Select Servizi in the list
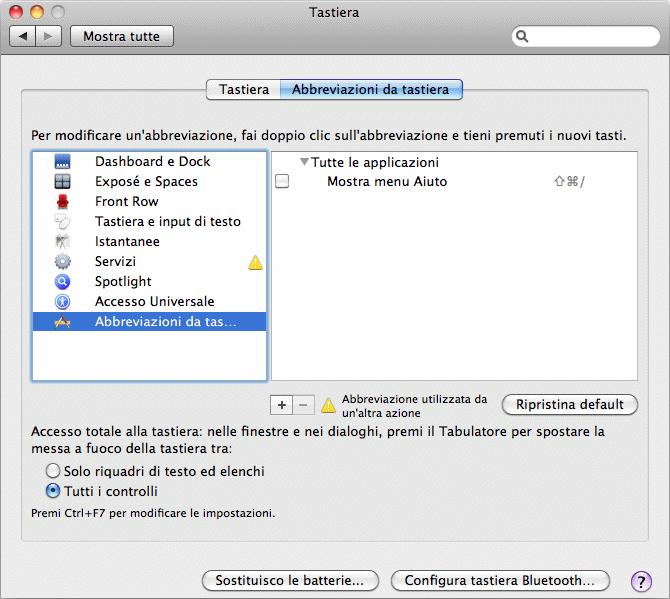Viewport: 670px width, 599px height. coord(149,261)
